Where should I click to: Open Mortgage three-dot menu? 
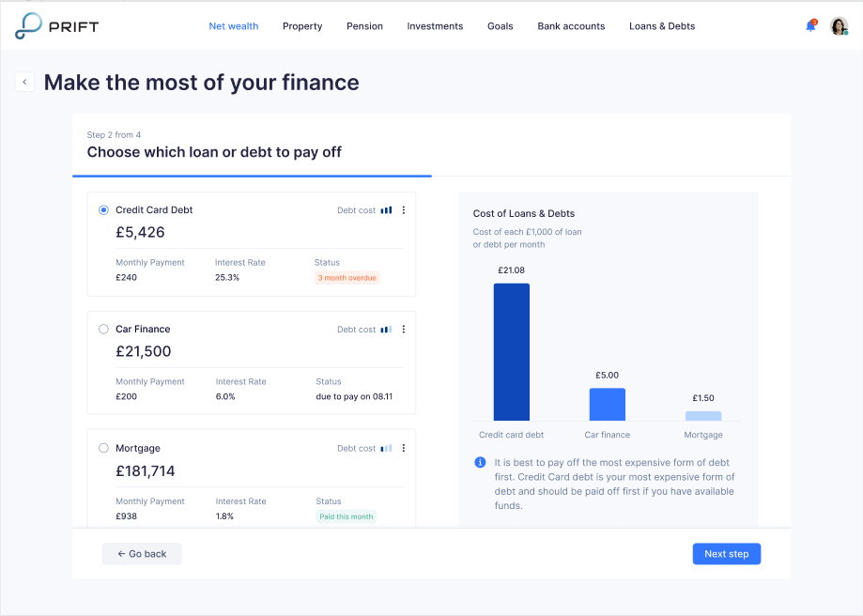[404, 448]
